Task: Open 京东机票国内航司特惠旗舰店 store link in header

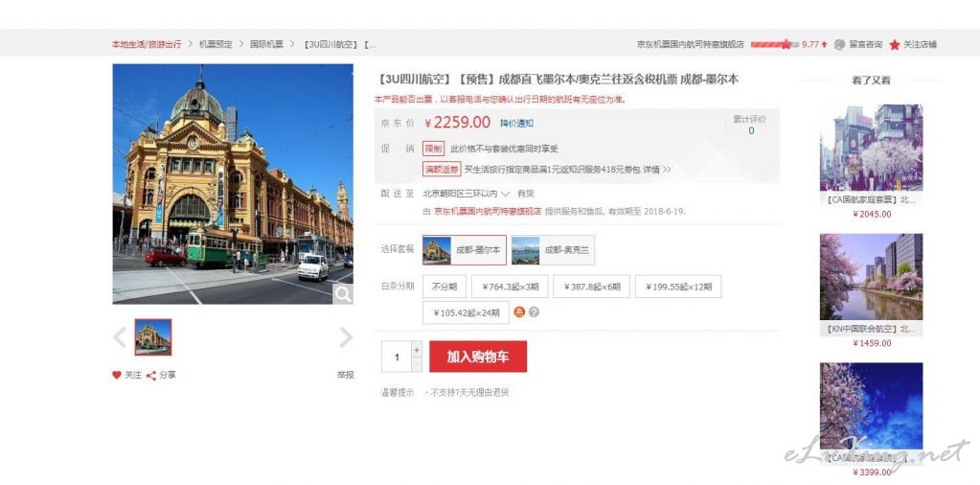Action: pos(691,44)
